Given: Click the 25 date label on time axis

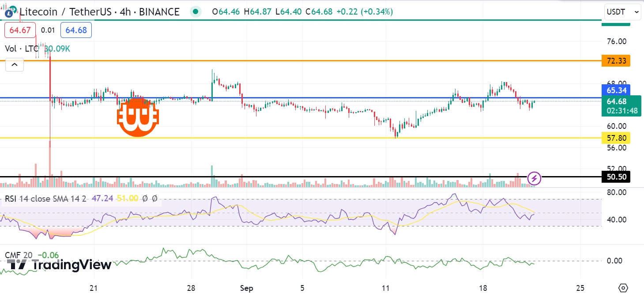Looking at the screenshot, I should pos(580,288).
